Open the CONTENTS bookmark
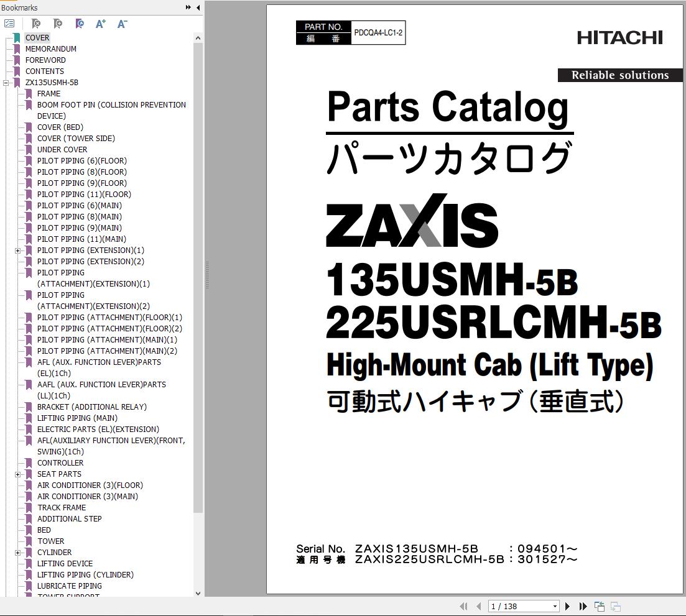The image size is (686, 616). [45, 71]
